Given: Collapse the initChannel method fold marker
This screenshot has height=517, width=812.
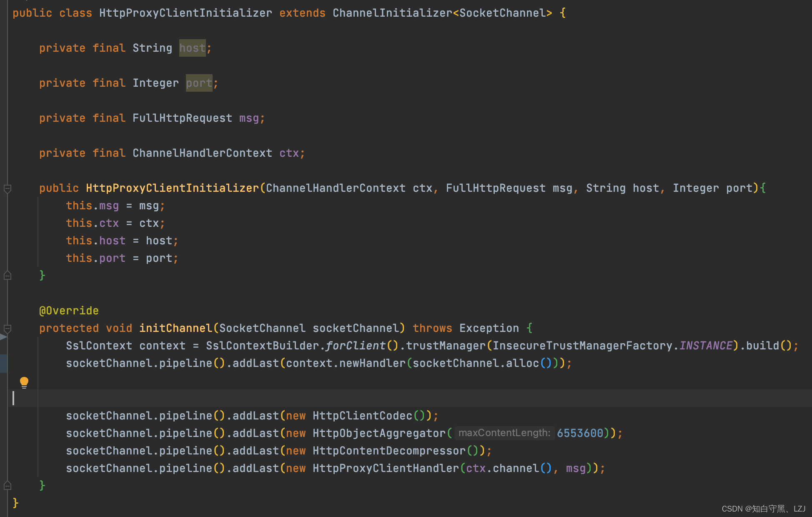Looking at the screenshot, I should coord(8,329).
